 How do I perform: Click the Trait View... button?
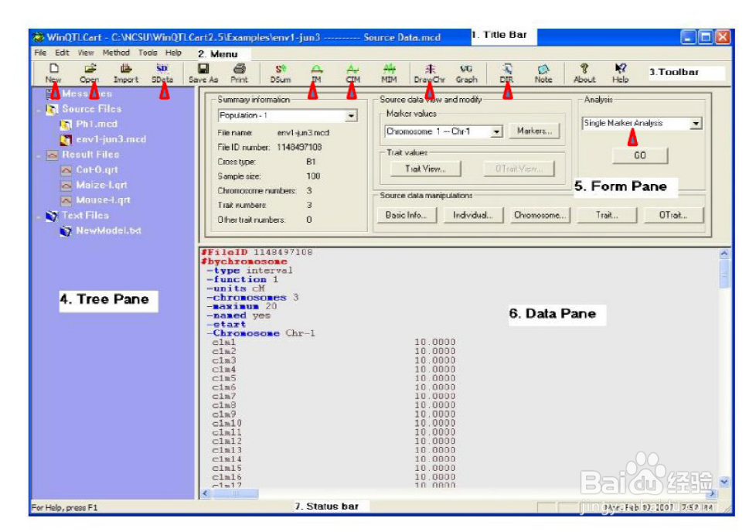click(425, 169)
